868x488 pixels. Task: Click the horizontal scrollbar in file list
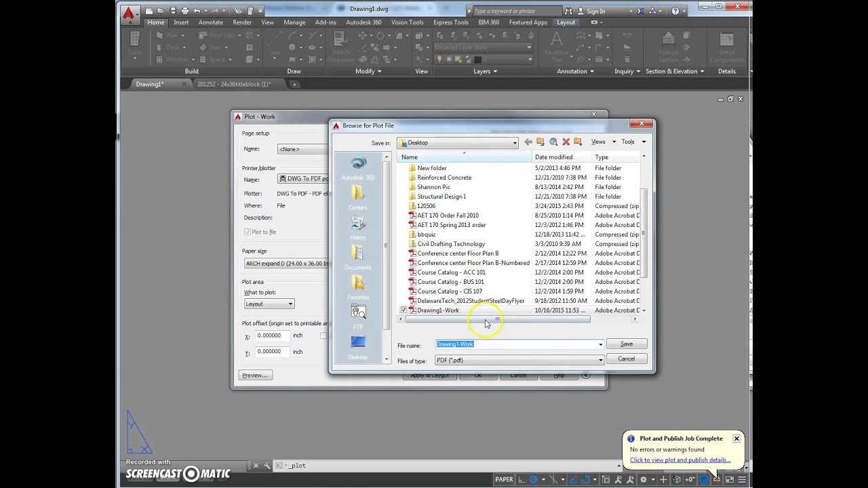click(x=497, y=319)
